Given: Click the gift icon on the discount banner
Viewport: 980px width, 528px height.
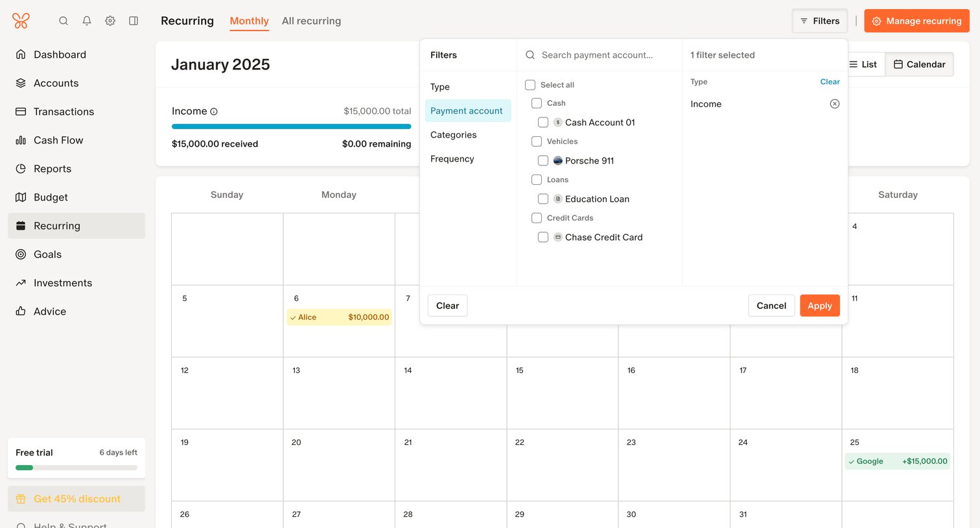Looking at the screenshot, I should click(x=21, y=499).
